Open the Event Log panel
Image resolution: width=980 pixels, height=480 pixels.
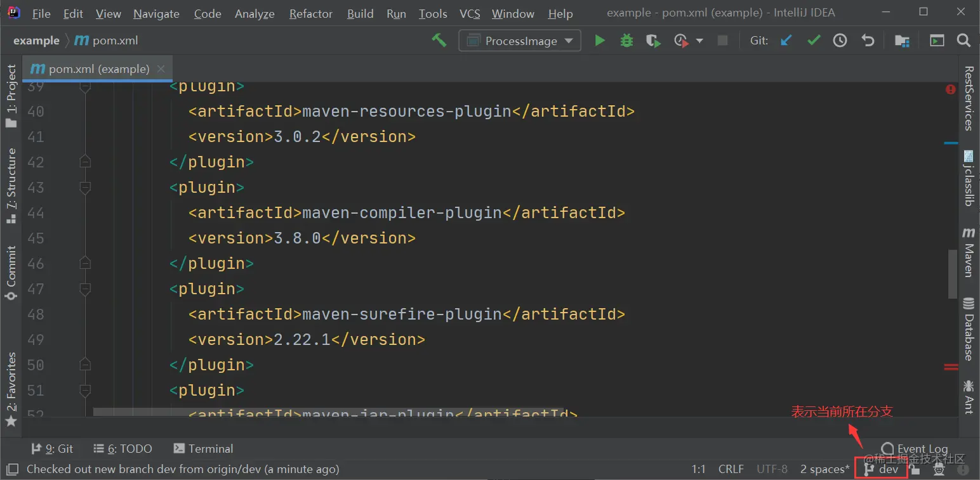coord(915,448)
